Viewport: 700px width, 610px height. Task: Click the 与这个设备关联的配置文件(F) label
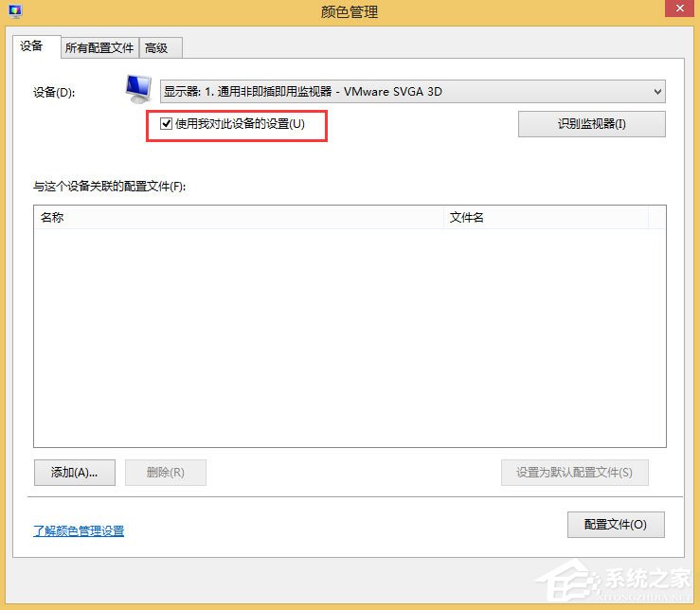click(110, 187)
